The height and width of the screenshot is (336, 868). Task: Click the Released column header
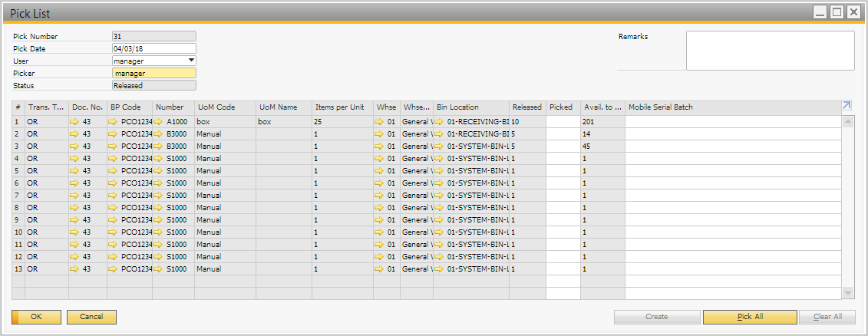click(x=527, y=107)
